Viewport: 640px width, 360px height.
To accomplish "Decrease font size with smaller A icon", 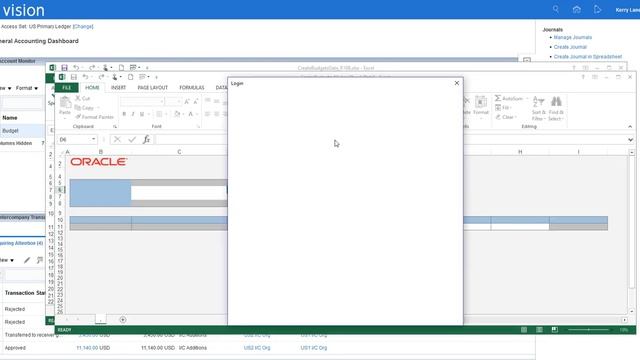I will tap(196, 101).
